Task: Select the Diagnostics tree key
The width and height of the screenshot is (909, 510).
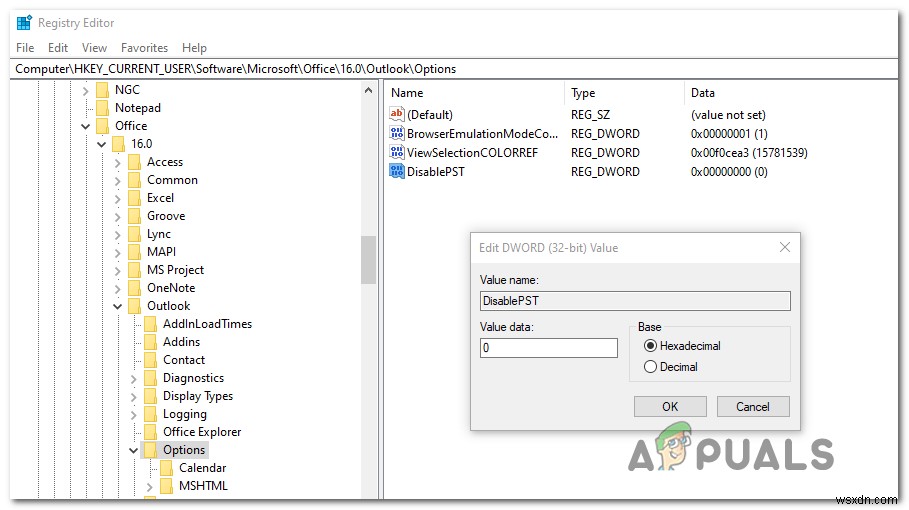Action: [193, 378]
